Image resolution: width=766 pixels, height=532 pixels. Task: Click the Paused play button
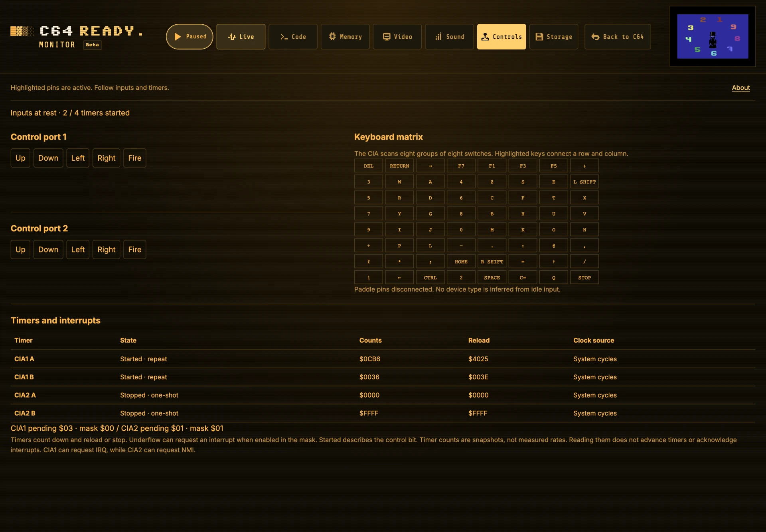pos(190,37)
